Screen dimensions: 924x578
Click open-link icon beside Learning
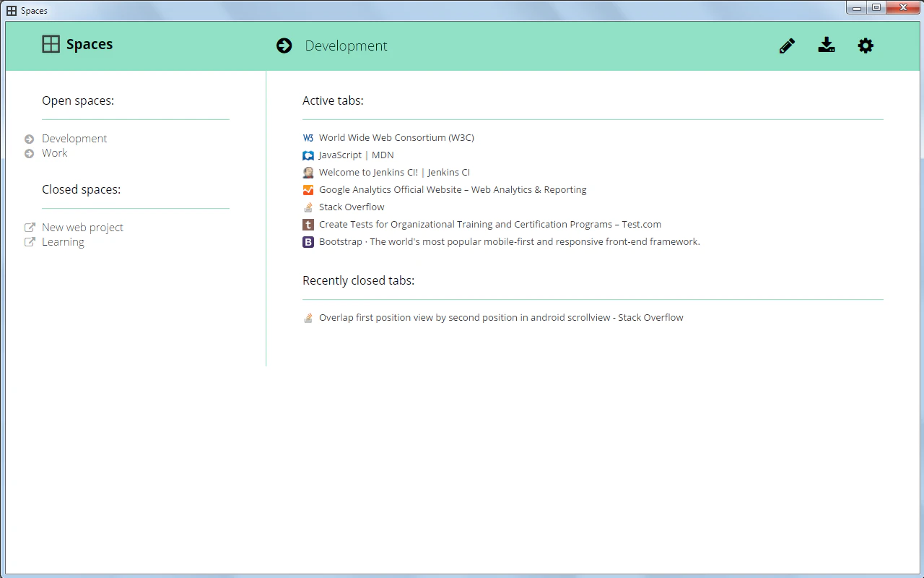tap(30, 242)
